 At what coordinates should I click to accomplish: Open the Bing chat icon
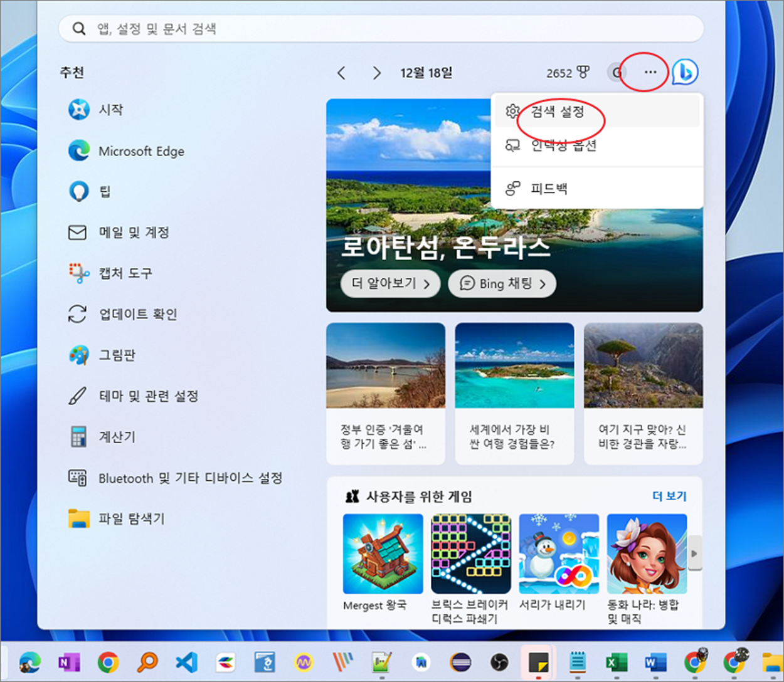point(685,73)
